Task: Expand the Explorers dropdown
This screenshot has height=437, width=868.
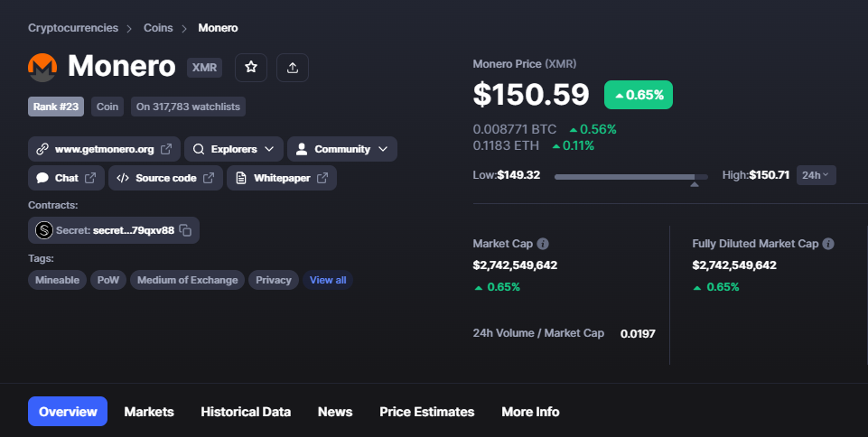Action: 234,149
